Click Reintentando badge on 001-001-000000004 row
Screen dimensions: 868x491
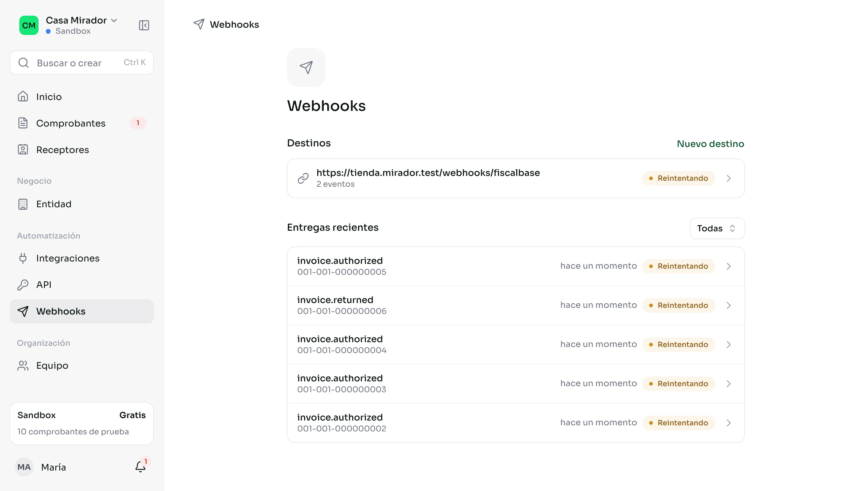point(678,345)
